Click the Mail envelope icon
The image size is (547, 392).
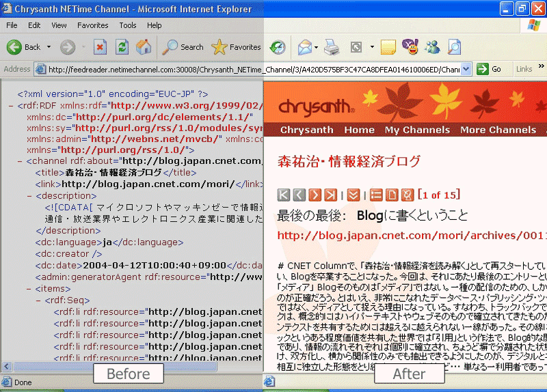click(x=304, y=47)
